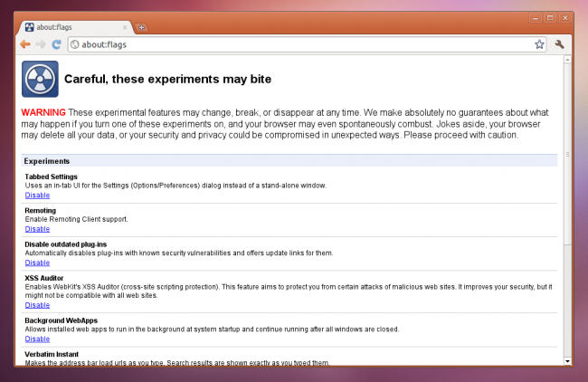This screenshot has height=382, width=588.
Task: Disable the outdated plug-ins experiment
Action: click(x=37, y=263)
